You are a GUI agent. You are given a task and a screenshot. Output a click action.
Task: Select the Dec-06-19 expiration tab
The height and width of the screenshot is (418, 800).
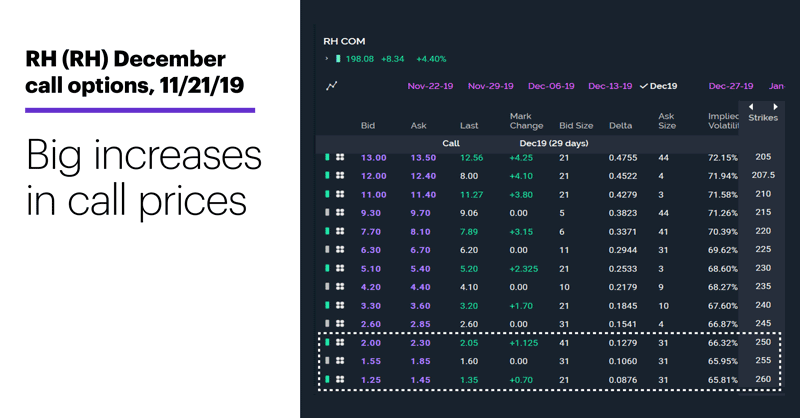pos(551,86)
